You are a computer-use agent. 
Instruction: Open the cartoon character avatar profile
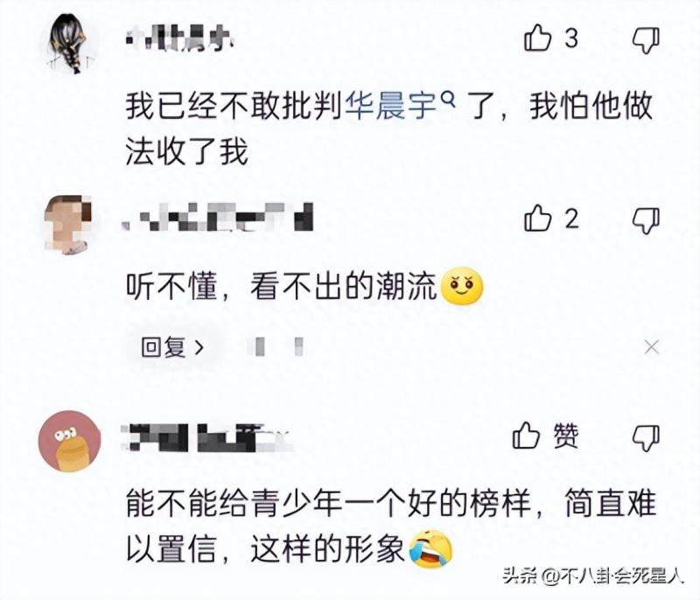pyautogui.click(x=70, y=441)
